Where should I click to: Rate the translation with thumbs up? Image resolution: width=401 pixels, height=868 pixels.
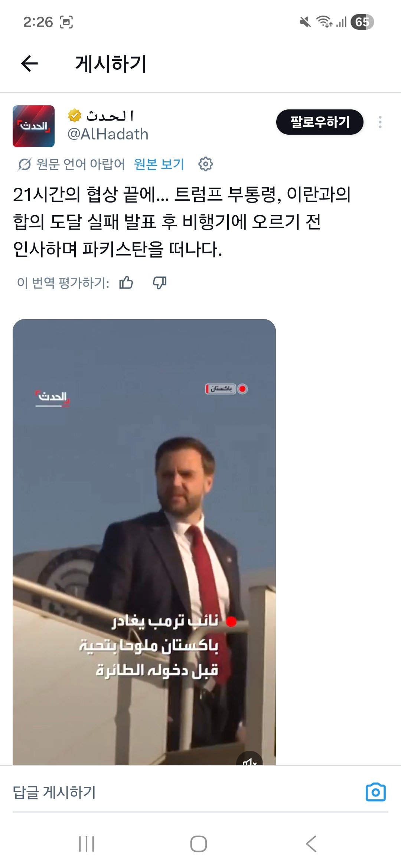pyautogui.click(x=126, y=283)
